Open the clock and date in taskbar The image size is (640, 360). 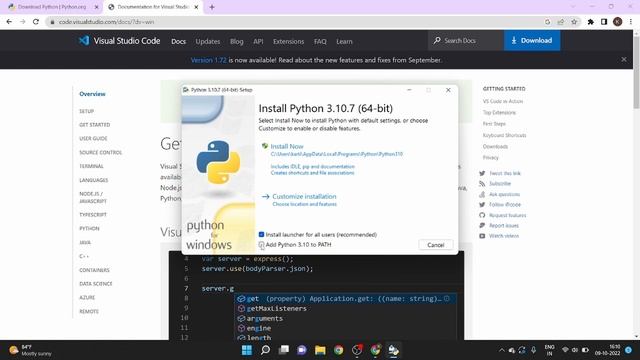click(x=607, y=350)
